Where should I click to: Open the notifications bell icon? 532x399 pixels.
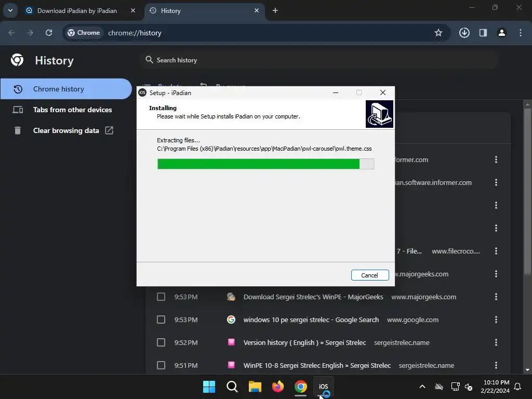click(x=517, y=387)
